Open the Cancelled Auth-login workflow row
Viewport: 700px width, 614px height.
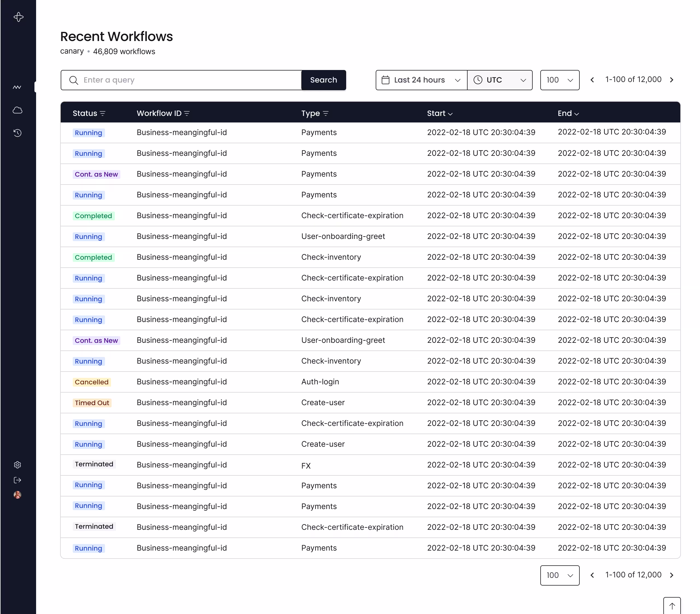point(182,382)
